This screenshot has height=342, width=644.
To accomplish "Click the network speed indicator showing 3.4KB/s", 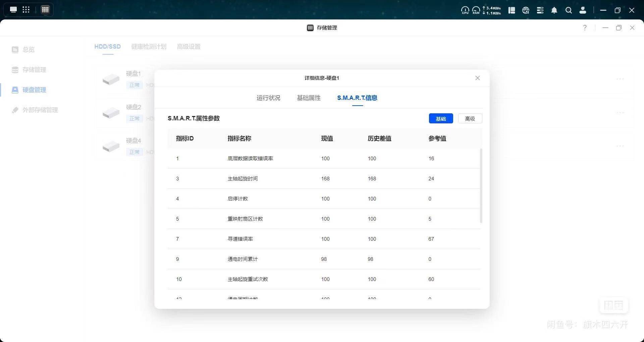I will click(x=491, y=8).
